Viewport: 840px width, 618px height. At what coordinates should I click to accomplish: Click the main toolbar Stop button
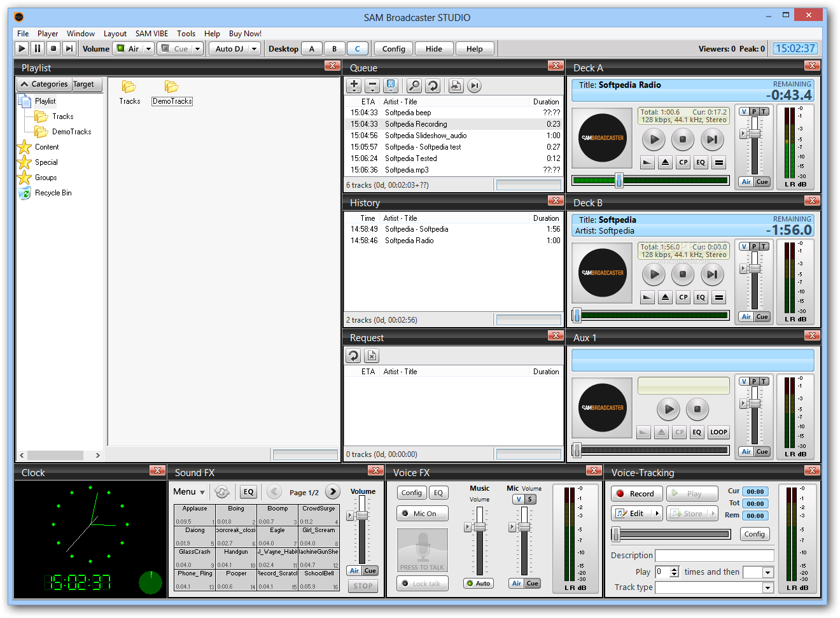(53, 48)
